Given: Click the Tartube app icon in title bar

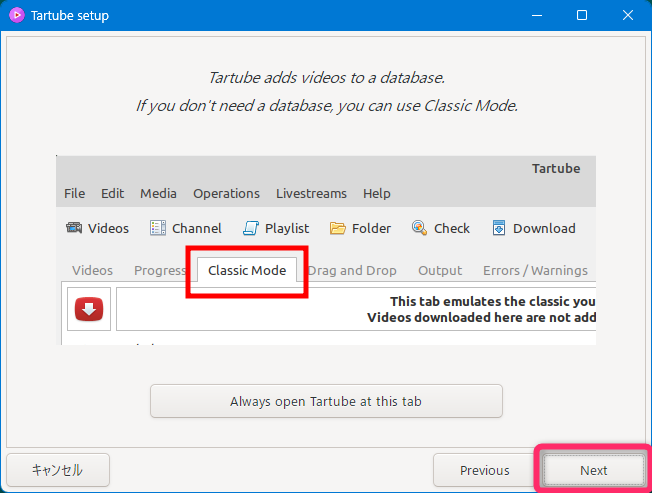Looking at the screenshot, I should tap(17, 16).
